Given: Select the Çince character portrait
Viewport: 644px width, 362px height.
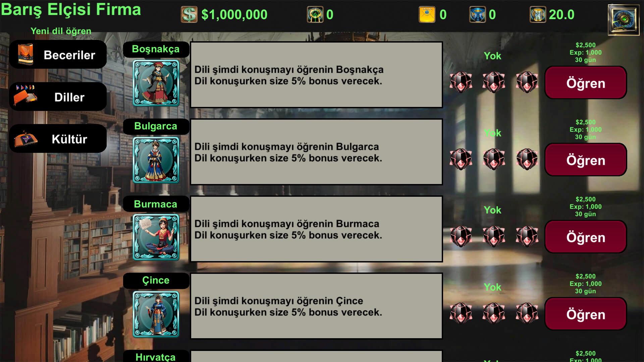Looking at the screenshot, I should coord(156,314).
